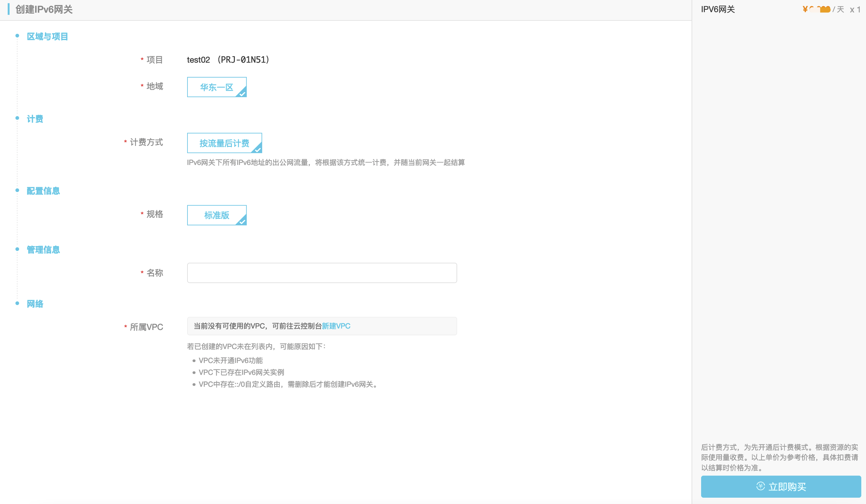Screen dimensions: 866x504
Task: Click the yen icon in 立即购买 button
Action: tap(760, 486)
